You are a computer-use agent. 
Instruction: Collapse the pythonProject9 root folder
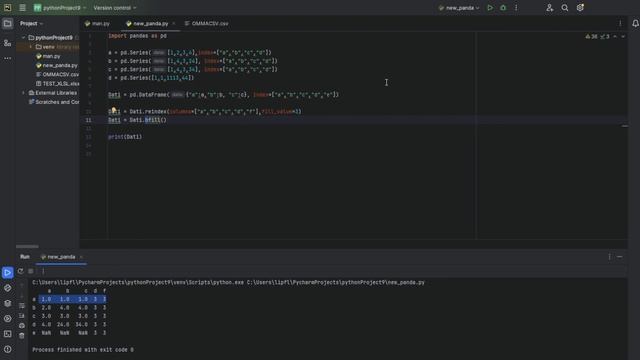pyautogui.click(x=24, y=38)
